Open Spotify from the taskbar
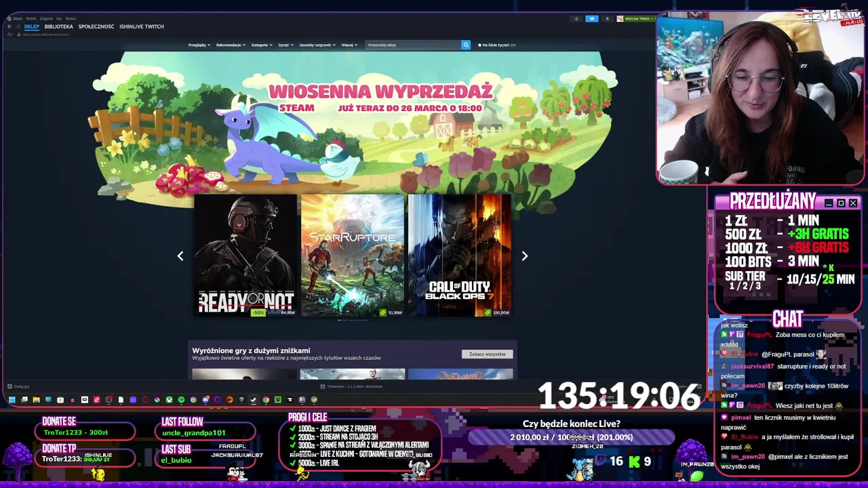The width and height of the screenshot is (868, 488). coord(181,400)
